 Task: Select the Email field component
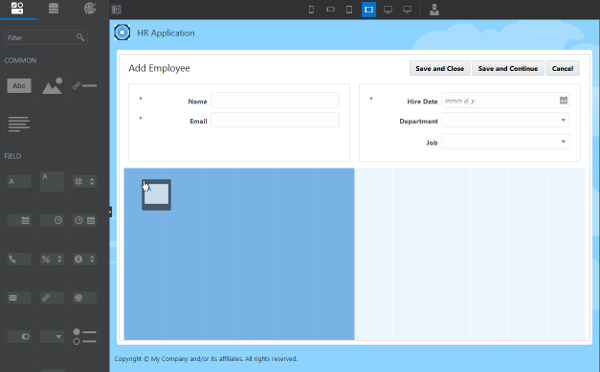tap(19, 298)
